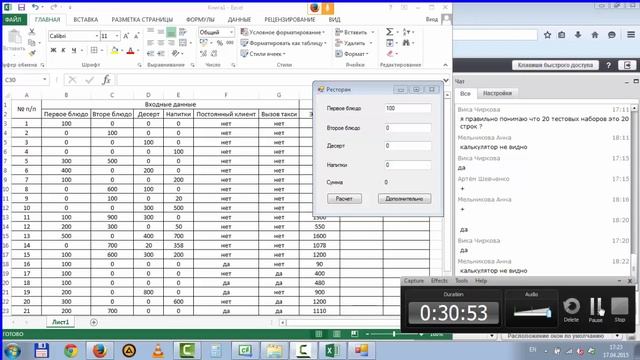Apply italic formatting (К) in Excel
This screenshot has height=360, width=640.
(x=63, y=50)
